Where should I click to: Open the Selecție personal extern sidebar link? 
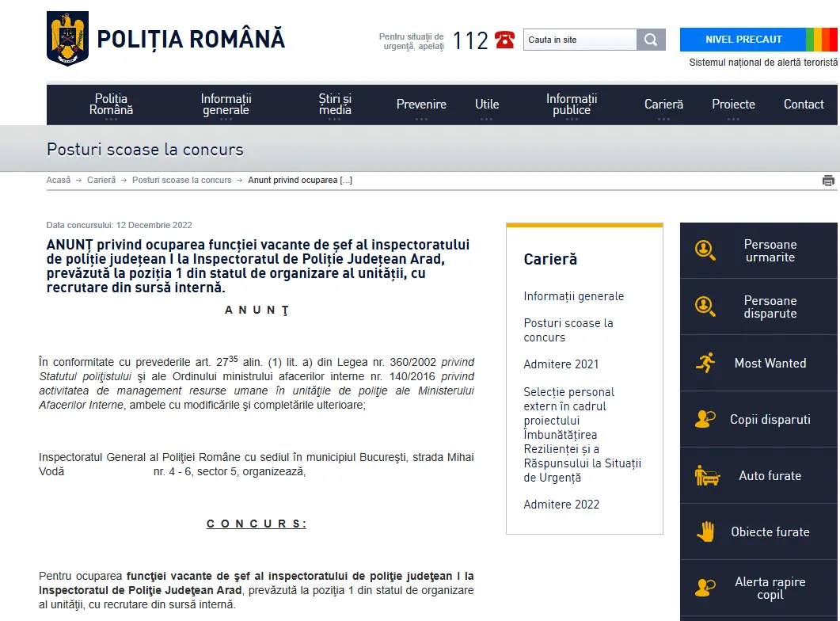pos(583,435)
